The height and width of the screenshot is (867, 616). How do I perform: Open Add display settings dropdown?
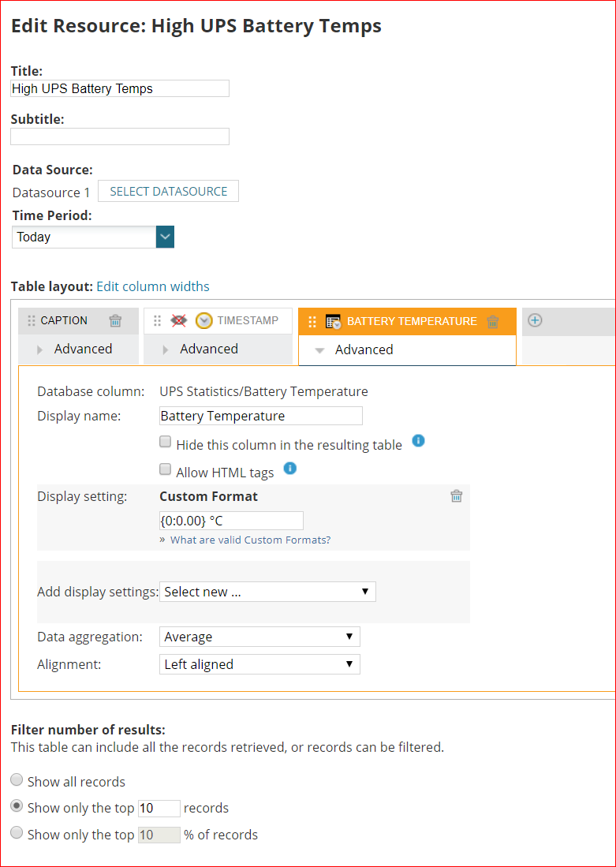(267, 592)
